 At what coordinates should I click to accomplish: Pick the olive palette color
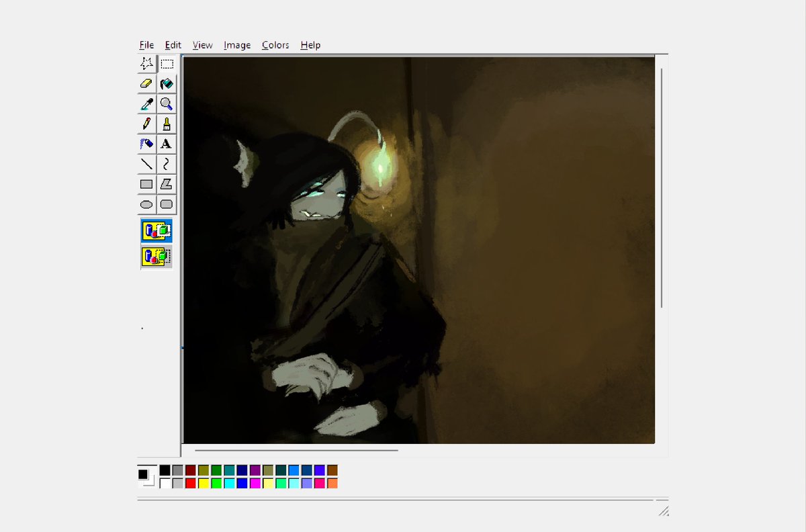point(204,470)
